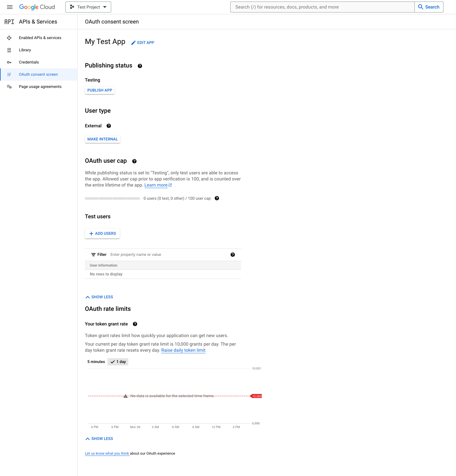Click the token grant rate help icon
The height and width of the screenshot is (476, 456).
[135, 324]
